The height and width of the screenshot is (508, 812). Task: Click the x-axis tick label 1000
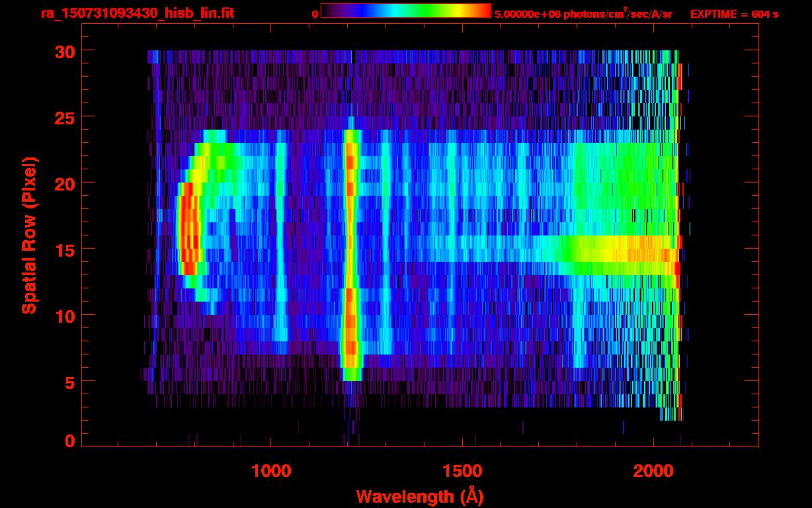pyautogui.click(x=271, y=471)
